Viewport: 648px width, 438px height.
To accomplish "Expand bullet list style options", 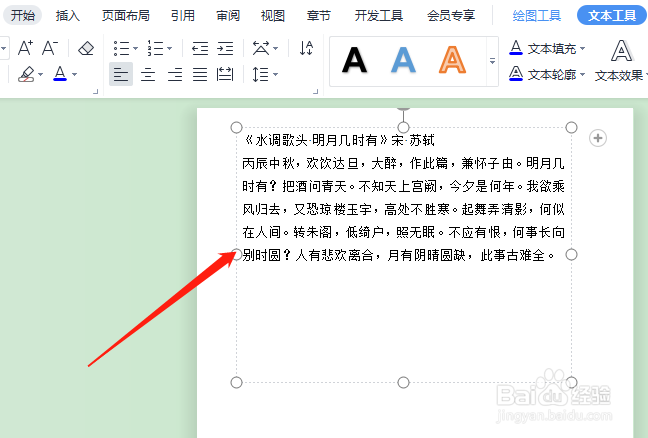I will click(x=135, y=48).
